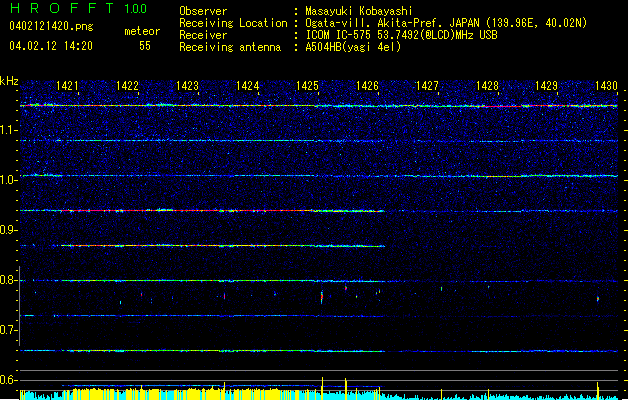Click the kHz axis unit label

point(9,81)
